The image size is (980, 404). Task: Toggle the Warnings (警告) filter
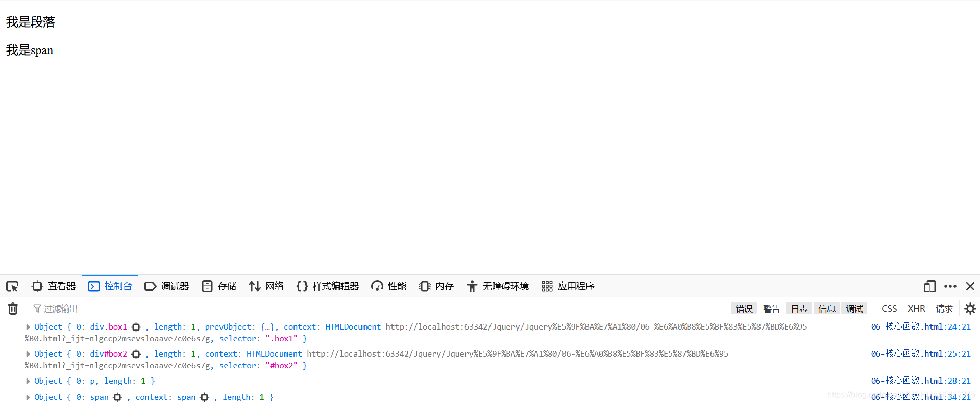772,309
